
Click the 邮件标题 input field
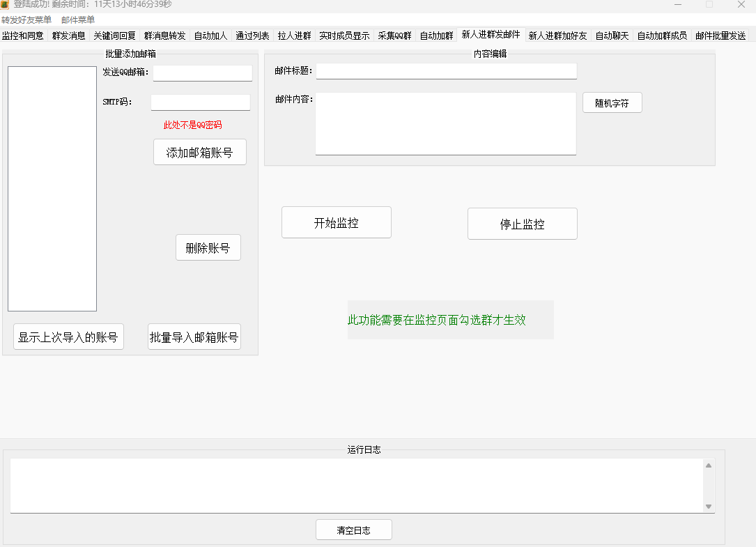point(446,70)
